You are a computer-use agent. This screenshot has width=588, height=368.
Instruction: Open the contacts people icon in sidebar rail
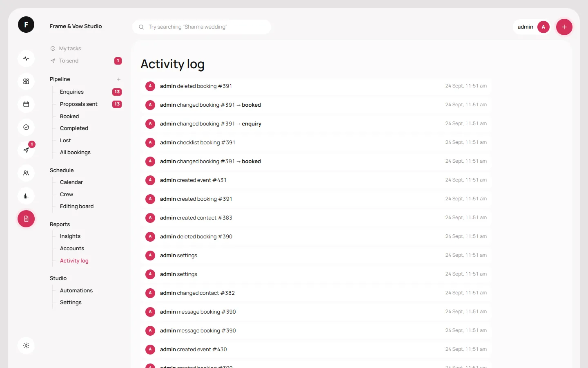coord(26,173)
